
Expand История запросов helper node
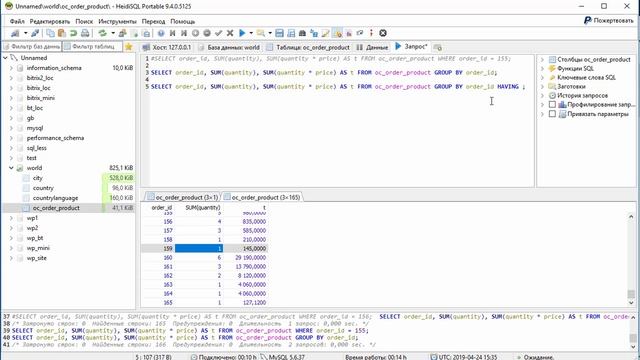(x=542, y=96)
